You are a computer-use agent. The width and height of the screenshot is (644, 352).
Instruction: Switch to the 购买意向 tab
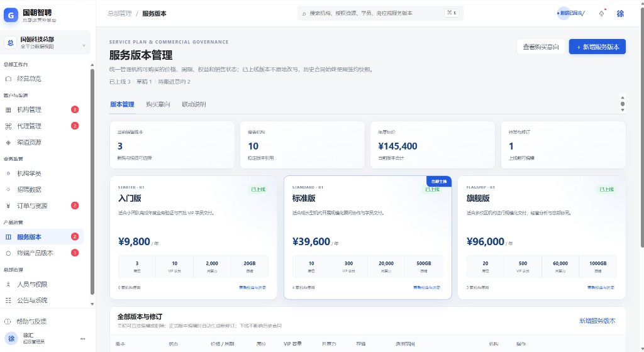click(158, 104)
